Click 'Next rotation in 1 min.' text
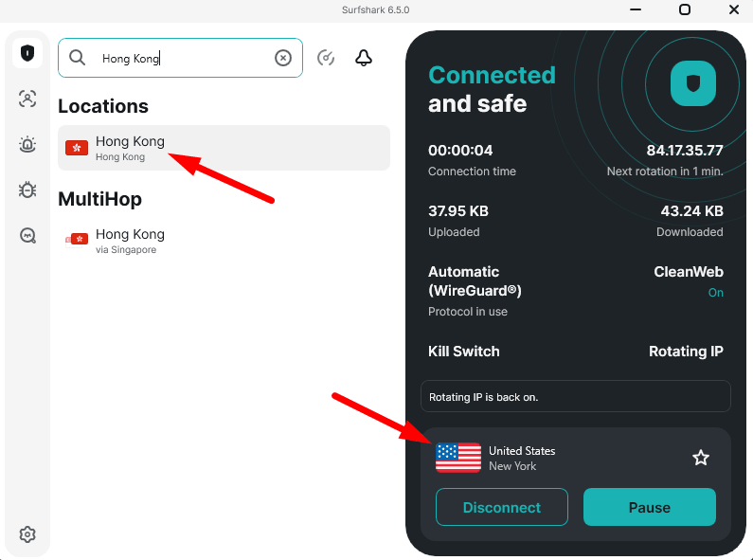Viewport: 753px width, 560px height. 665,172
